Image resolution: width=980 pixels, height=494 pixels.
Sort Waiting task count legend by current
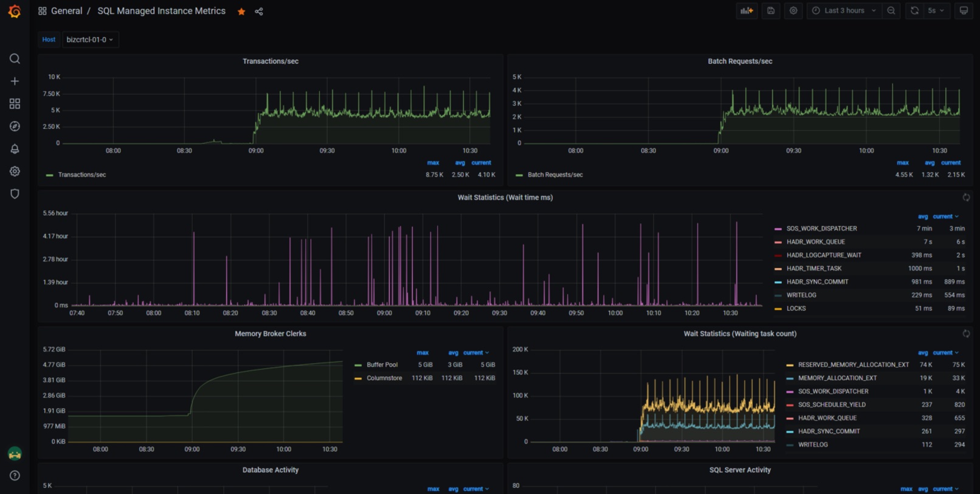click(945, 353)
